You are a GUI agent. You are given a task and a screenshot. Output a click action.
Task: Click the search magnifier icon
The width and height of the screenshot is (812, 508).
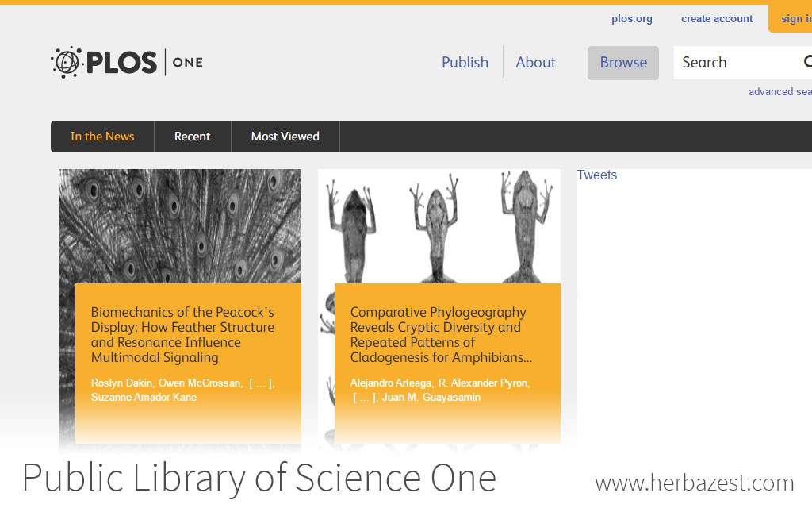[806, 62]
